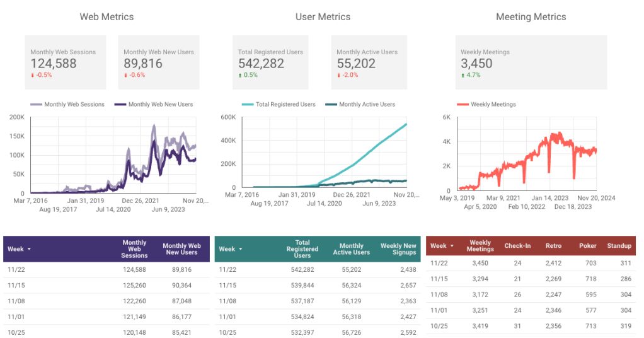Click the Check-In column header
This screenshot has height=338, width=644.
click(x=517, y=246)
